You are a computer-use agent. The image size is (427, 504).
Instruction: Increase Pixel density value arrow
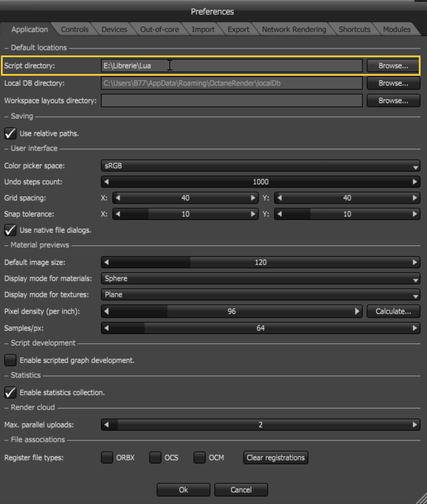click(357, 311)
